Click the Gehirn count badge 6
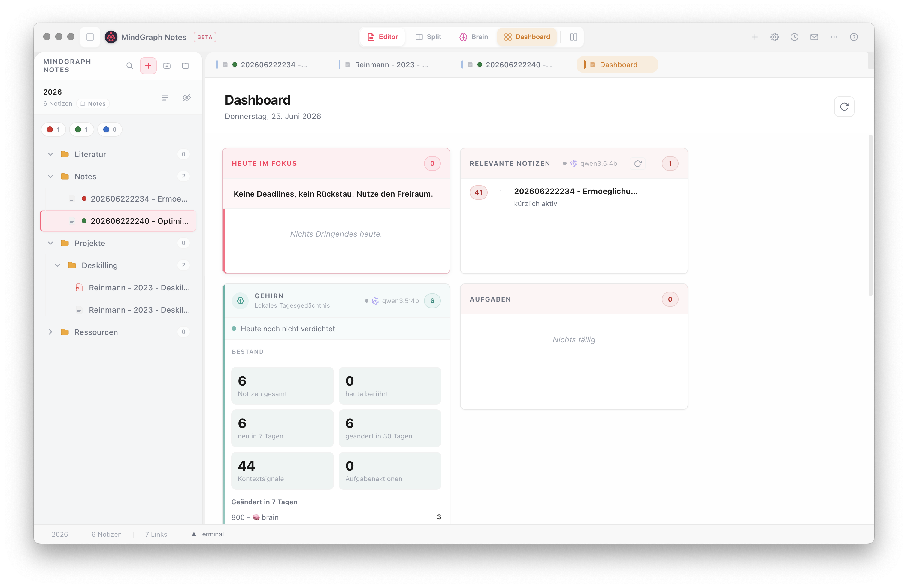908x588 pixels. coord(432,301)
